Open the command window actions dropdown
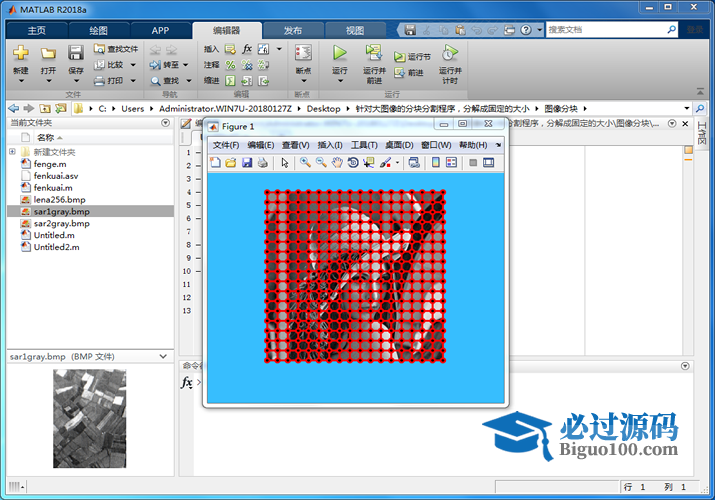Screen dimensions: 715x500 click(685, 366)
